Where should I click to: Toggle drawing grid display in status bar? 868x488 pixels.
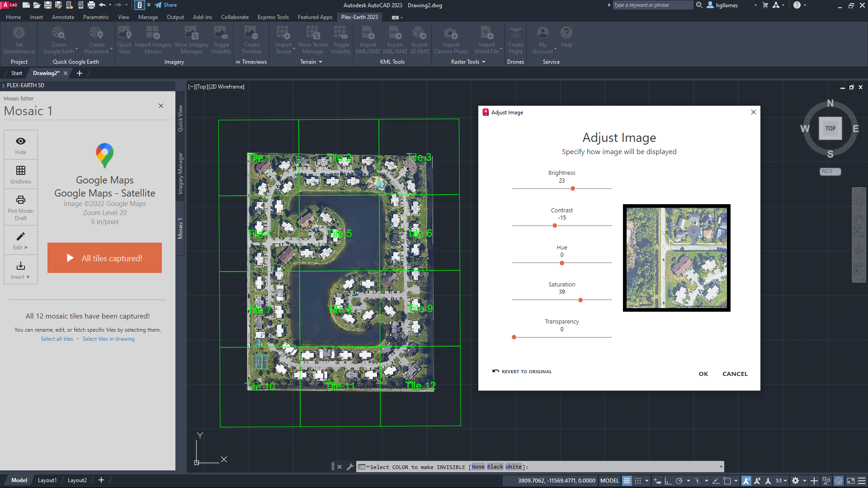[x=627, y=481]
